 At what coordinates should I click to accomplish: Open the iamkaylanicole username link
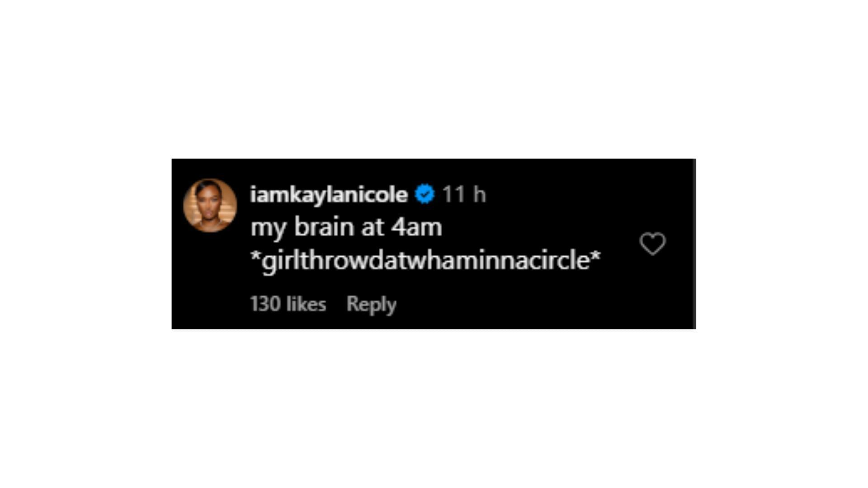point(329,195)
